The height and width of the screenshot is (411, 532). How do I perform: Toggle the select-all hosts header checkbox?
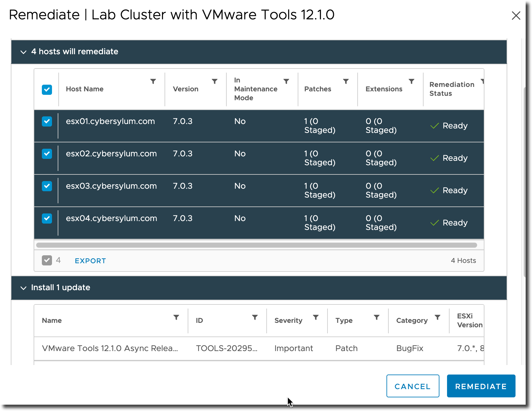[47, 90]
